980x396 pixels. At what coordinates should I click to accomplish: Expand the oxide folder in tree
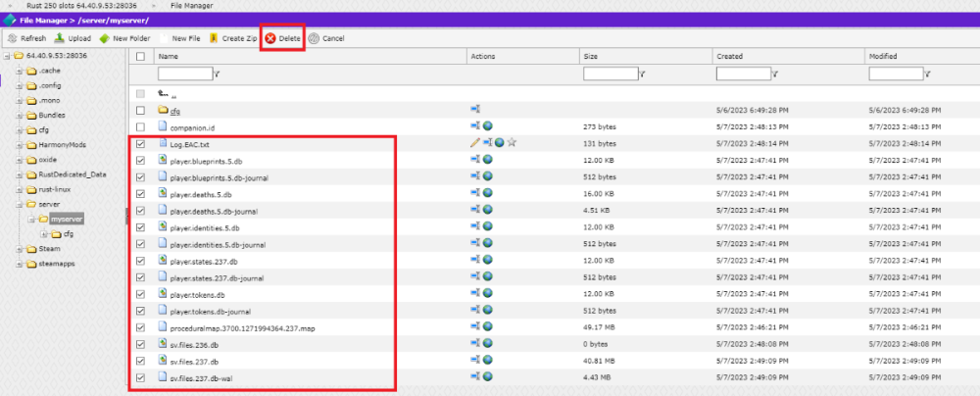pyautogui.click(x=20, y=160)
